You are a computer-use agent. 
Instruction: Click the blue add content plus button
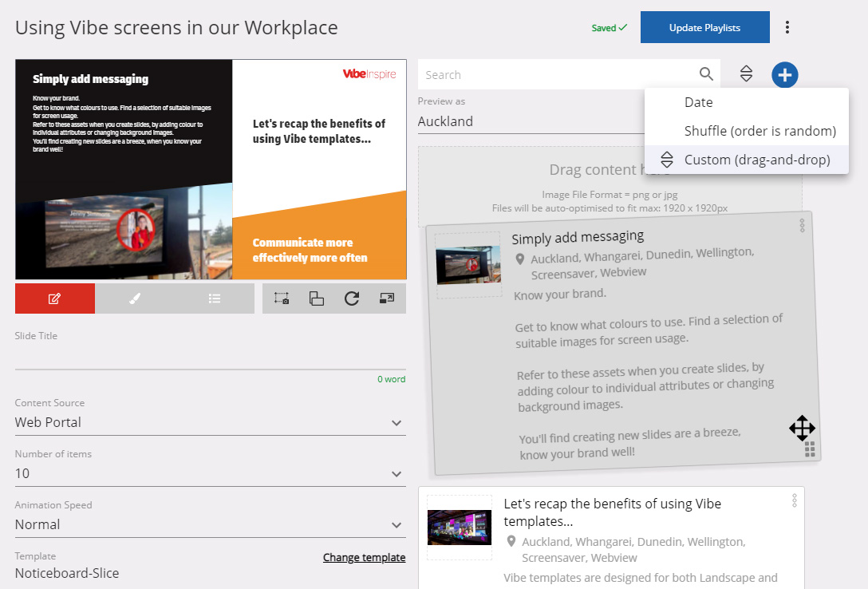coord(784,75)
